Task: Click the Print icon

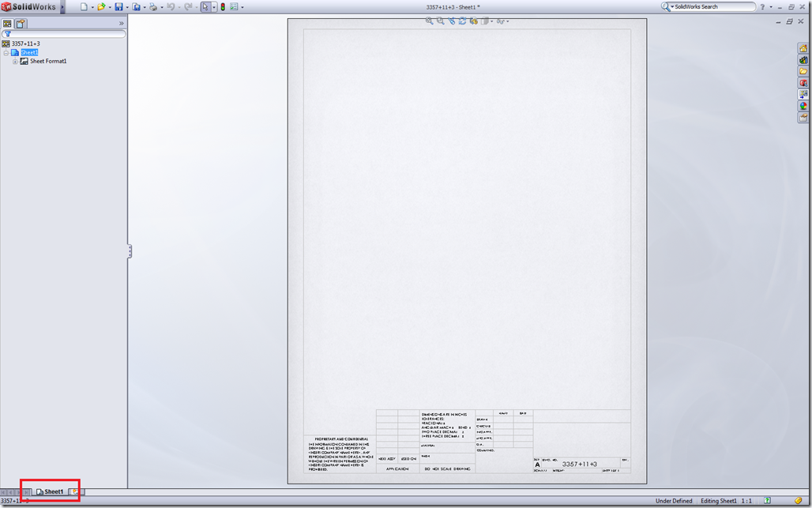Action: pos(153,7)
